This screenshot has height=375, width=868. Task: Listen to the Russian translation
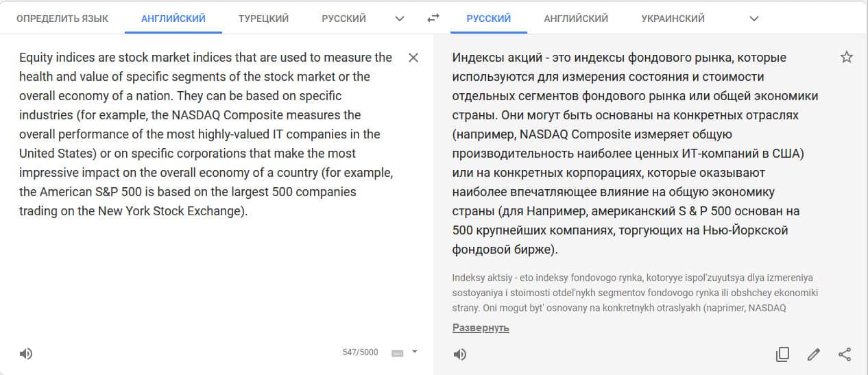click(460, 354)
